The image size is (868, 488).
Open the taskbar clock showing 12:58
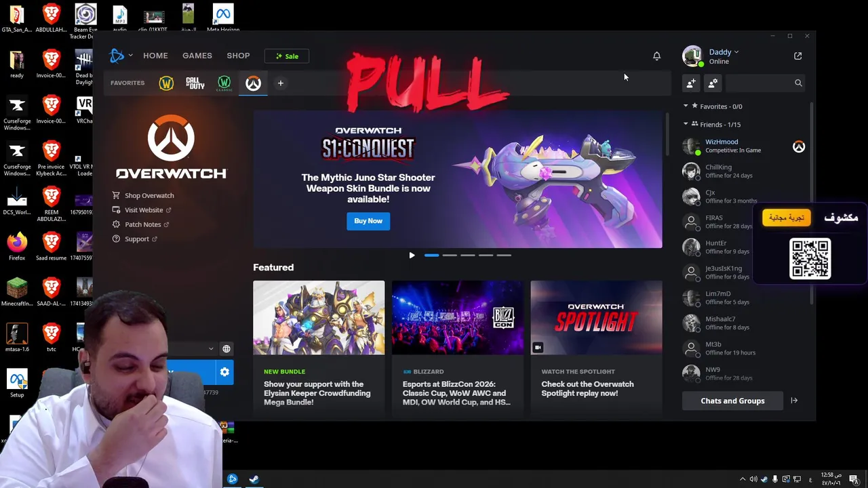pos(831,479)
